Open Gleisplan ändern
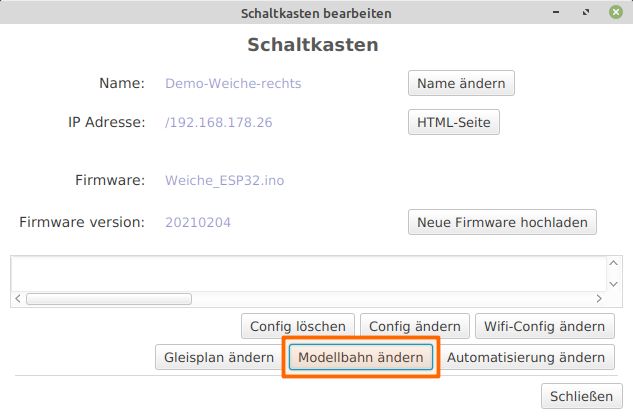633x419 pixels. pyautogui.click(x=218, y=357)
